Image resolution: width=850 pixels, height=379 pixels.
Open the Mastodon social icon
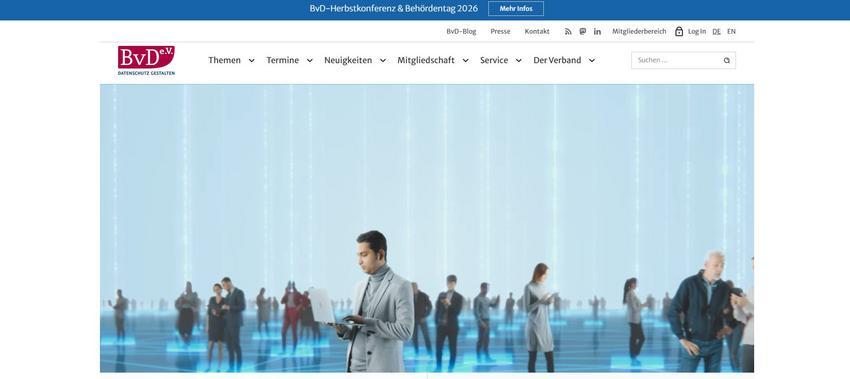(x=582, y=31)
